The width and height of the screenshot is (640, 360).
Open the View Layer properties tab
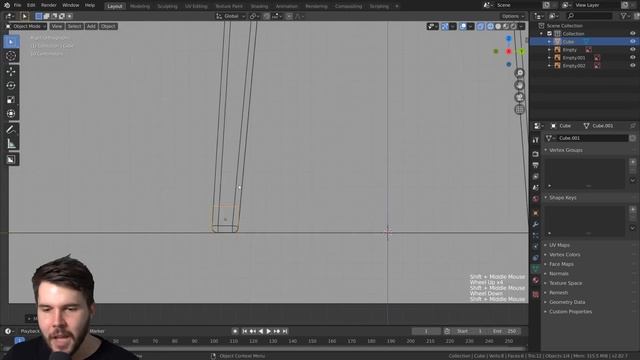coord(536,176)
